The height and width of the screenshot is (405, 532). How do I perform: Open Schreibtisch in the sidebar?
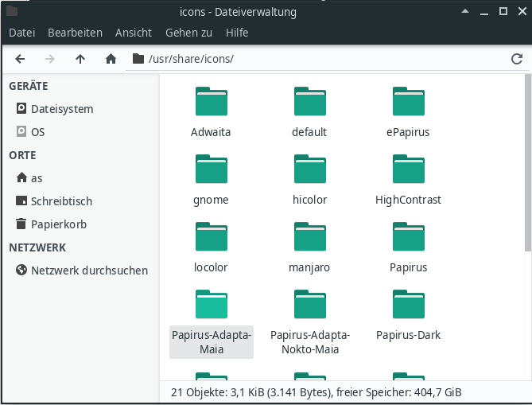81,201
